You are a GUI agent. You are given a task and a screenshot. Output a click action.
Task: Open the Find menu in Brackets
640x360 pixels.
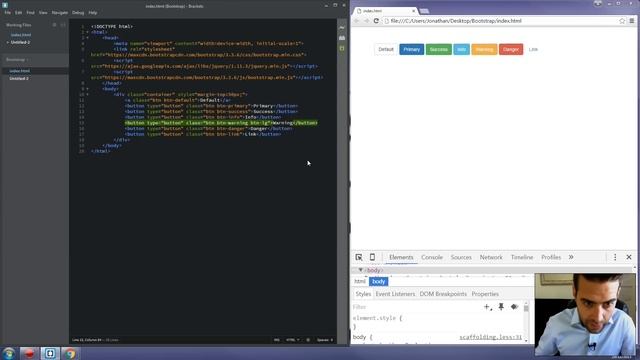[31, 13]
